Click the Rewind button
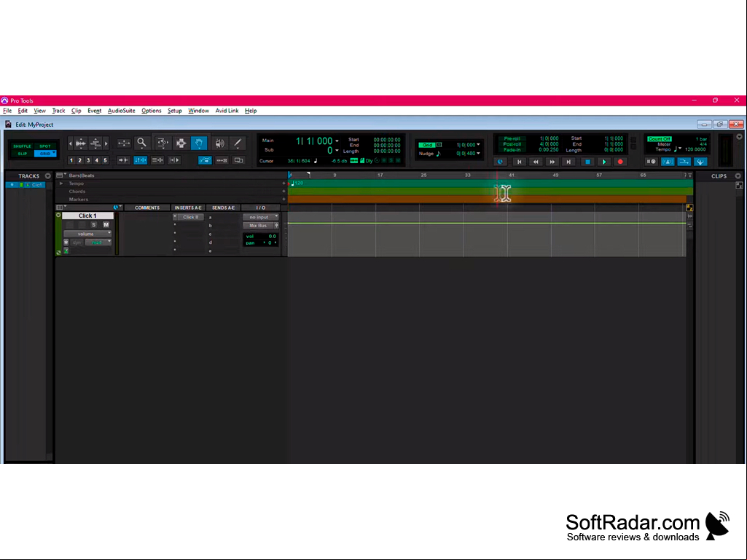This screenshot has height=560, width=747. 536,162
